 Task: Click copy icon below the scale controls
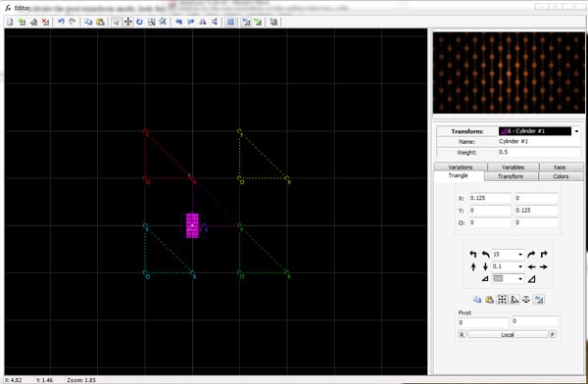[x=477, y=299]
